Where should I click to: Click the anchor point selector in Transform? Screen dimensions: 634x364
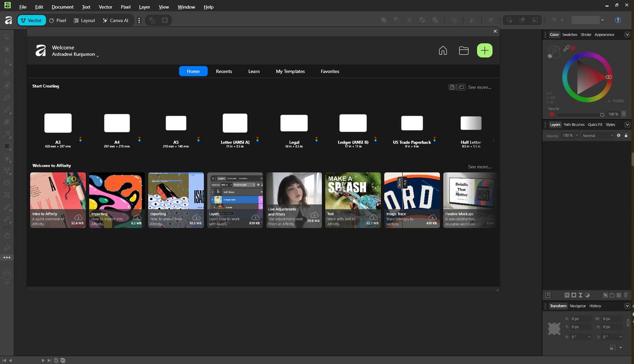pyautogui.click(x=554, y=328)
